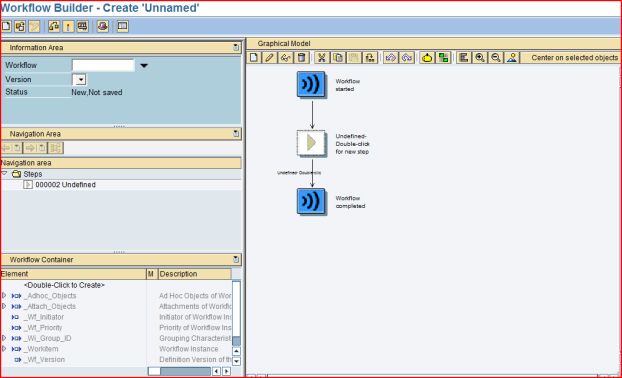The width and height of the screenshot is (622, 378).
Task: Open the Navigation Area panel menu icon
Action: pyautogui.click(x=236, y=134)
